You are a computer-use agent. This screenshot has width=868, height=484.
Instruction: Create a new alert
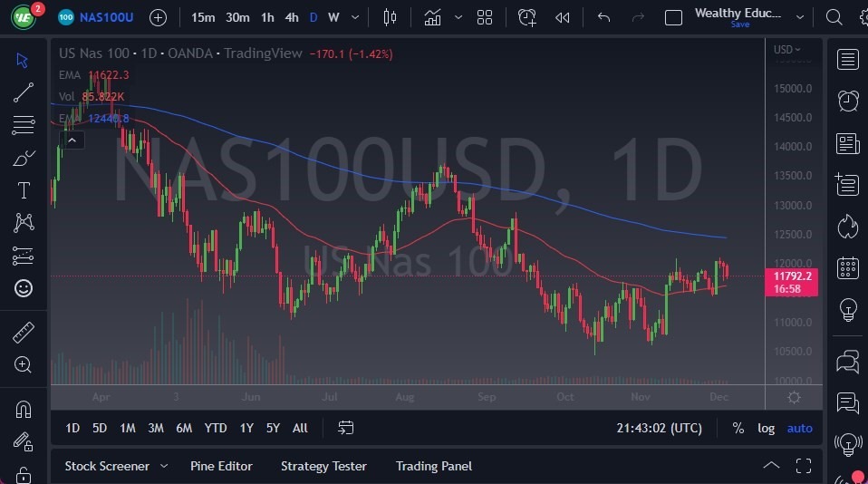pyautogui.click(x=526, y=18)
